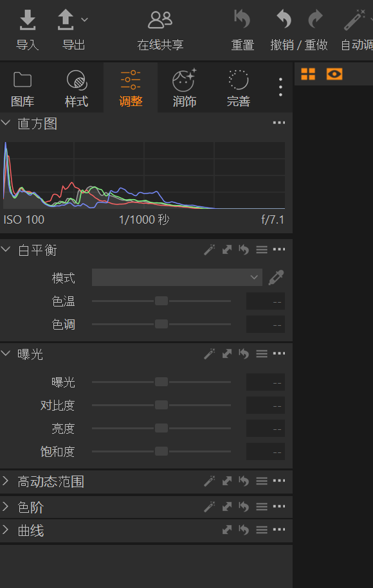Reset the 高动态范围 panel
The width and height of the screenshot is (373, 588).
coord(244,481)
